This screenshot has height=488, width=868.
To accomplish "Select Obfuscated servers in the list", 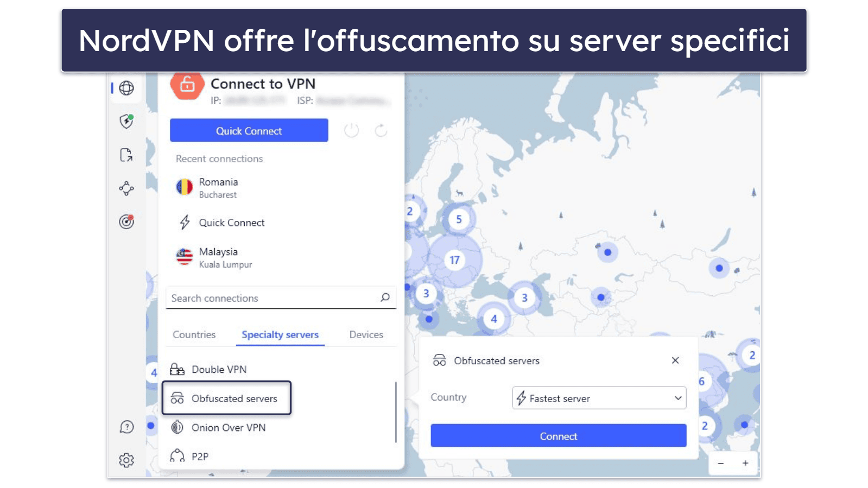I will coord(226,398).
